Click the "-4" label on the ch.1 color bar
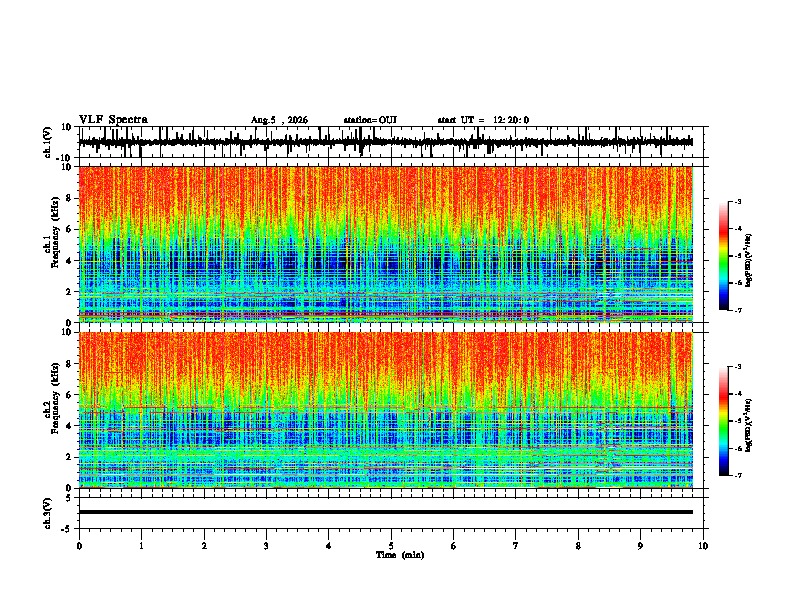 click(738, 229)
